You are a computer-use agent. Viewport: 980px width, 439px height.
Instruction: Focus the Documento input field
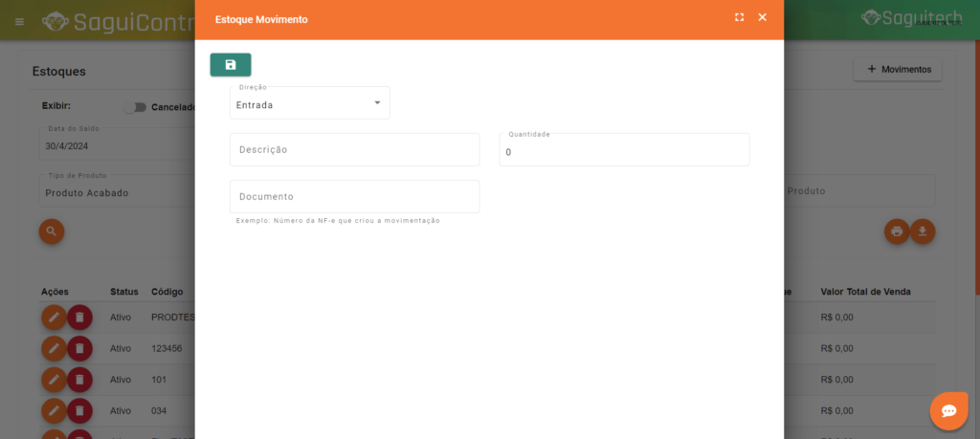coord(354,197)
